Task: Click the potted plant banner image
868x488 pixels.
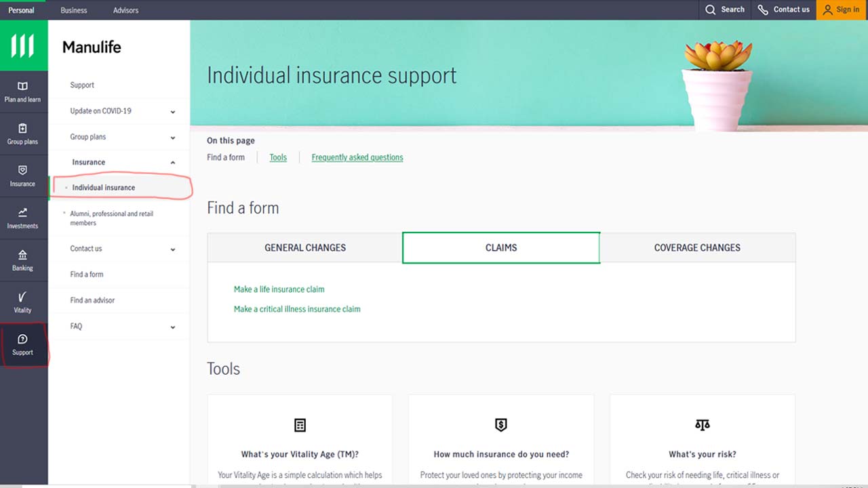Action: pyautogui.click(x=717, y=85)
